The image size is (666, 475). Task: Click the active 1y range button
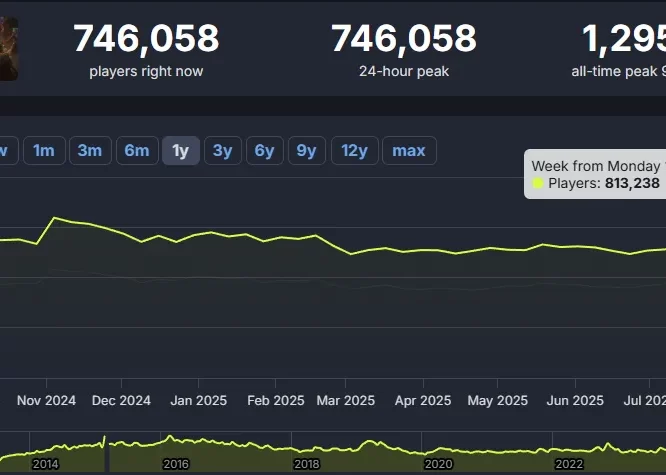coord(181,151)
